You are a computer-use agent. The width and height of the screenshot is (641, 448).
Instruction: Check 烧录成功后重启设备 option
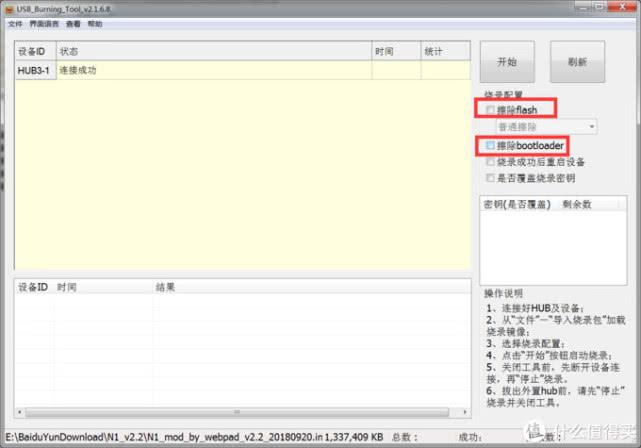click(490, 162)
